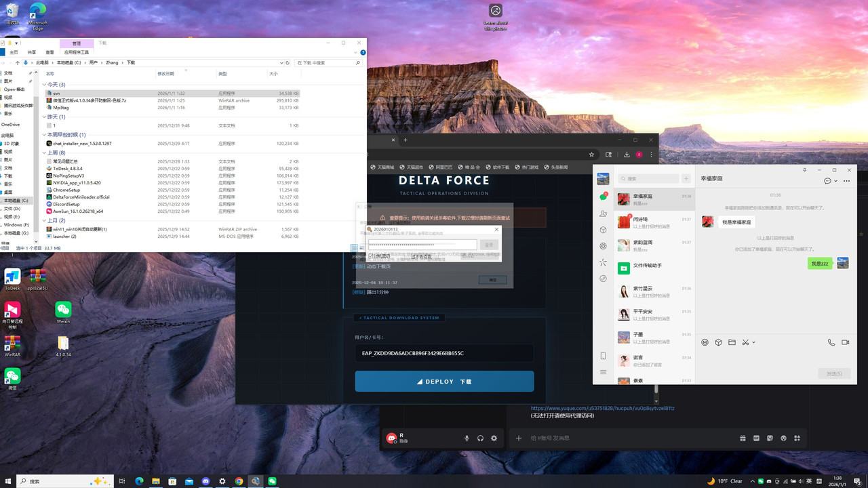Refresh the Explorer folder view

pos(289,62)
